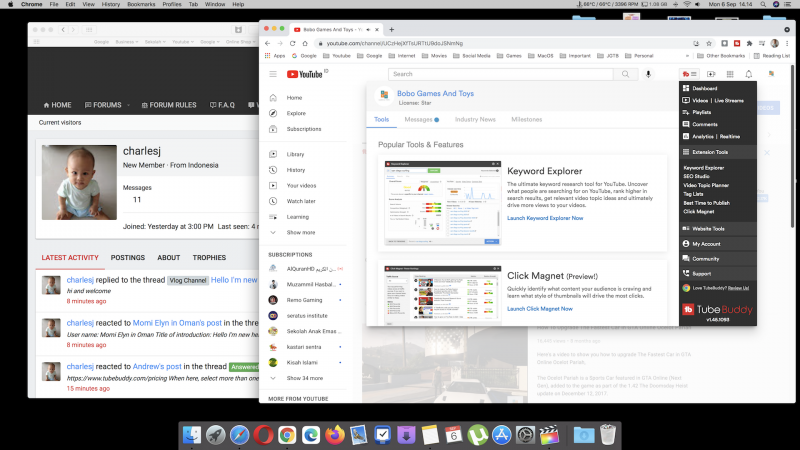This screenshot has width=800, height=450.
Task: Open the YouTube notifications bell
Action: coord(749,74)
